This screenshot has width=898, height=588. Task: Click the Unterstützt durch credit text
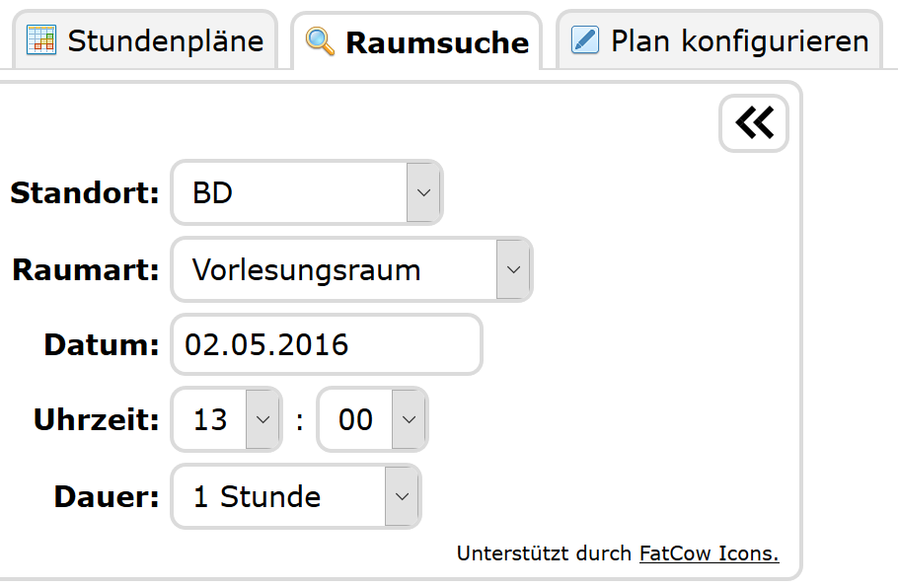[x=544, y=553]
